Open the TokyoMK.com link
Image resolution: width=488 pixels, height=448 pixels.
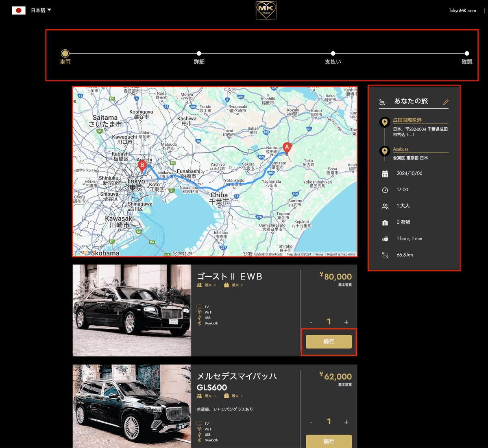pyautogui.click(x=462, y=11)
